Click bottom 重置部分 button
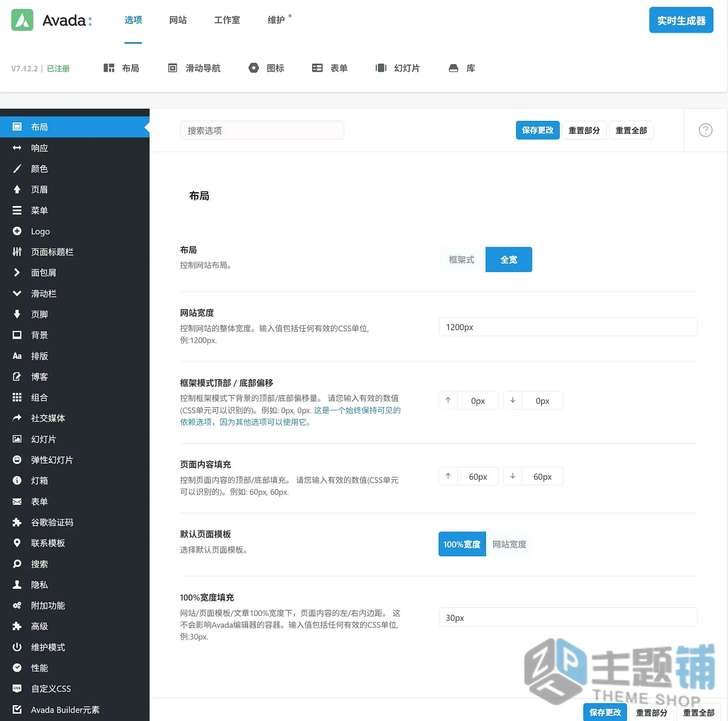Viewport: 728px width, 721px height. [x=652, y=712]
